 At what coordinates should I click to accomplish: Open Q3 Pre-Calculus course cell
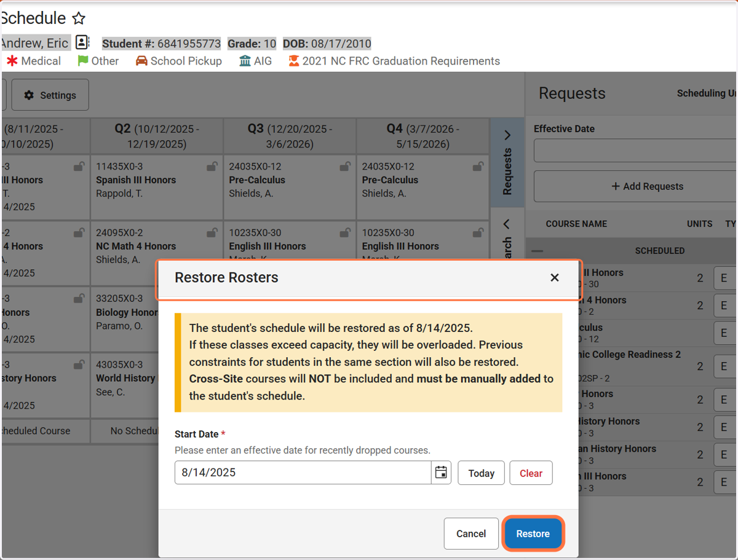pos(290,187)
